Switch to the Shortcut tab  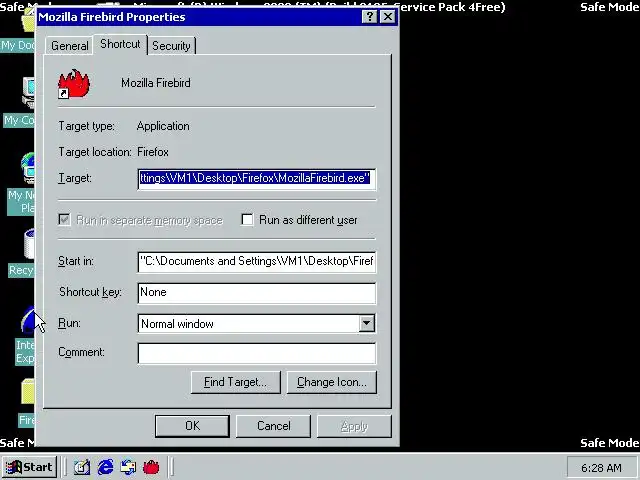[120, 44]
